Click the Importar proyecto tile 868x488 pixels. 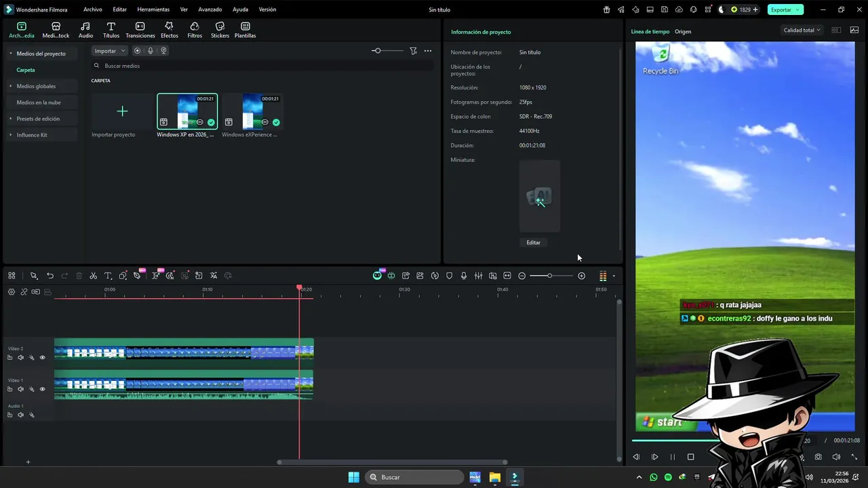click(122, 116)
